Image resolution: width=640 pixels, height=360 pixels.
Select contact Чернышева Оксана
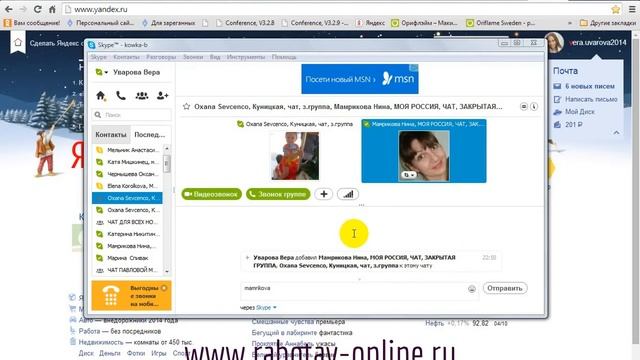(127, 174)
